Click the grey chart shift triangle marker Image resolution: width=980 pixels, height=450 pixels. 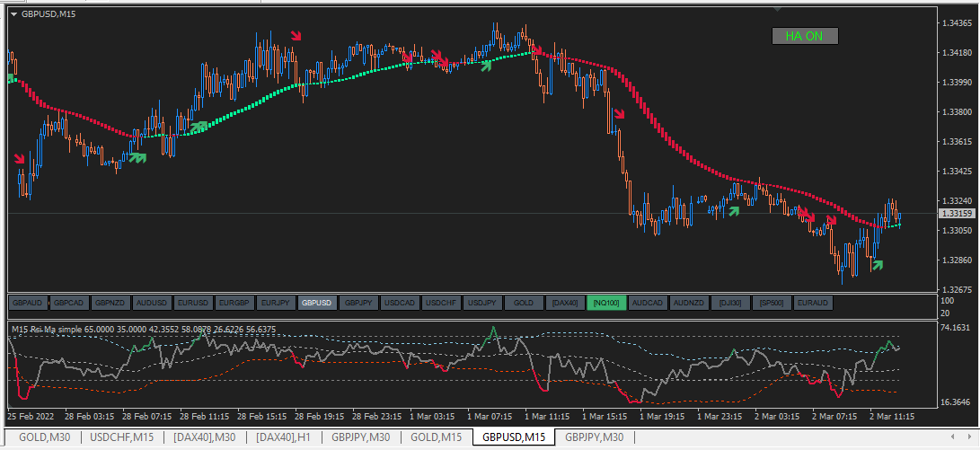[x=778, y=9]
